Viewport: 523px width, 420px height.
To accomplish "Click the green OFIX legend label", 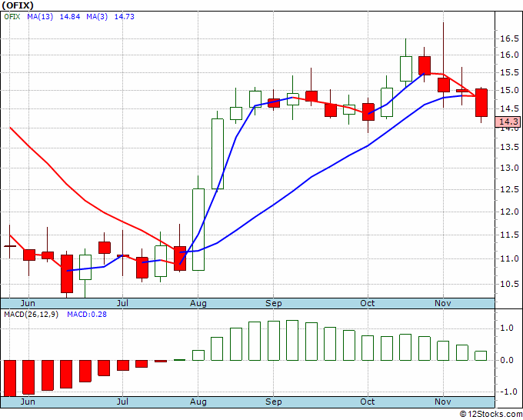I will pos(12,16).
